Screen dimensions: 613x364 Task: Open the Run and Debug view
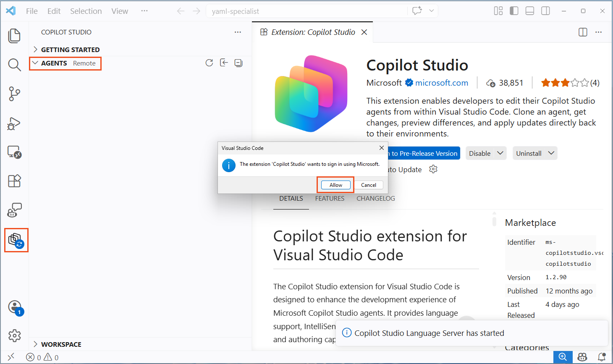[14, 123]
